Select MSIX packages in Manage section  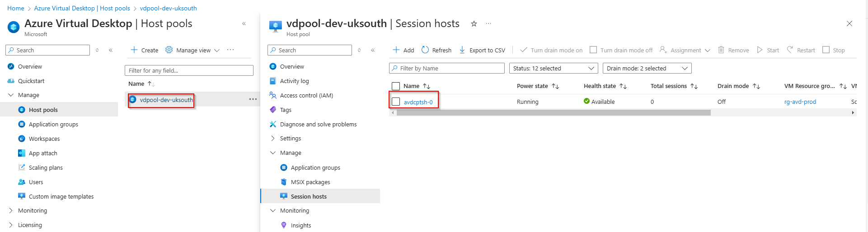310,182
